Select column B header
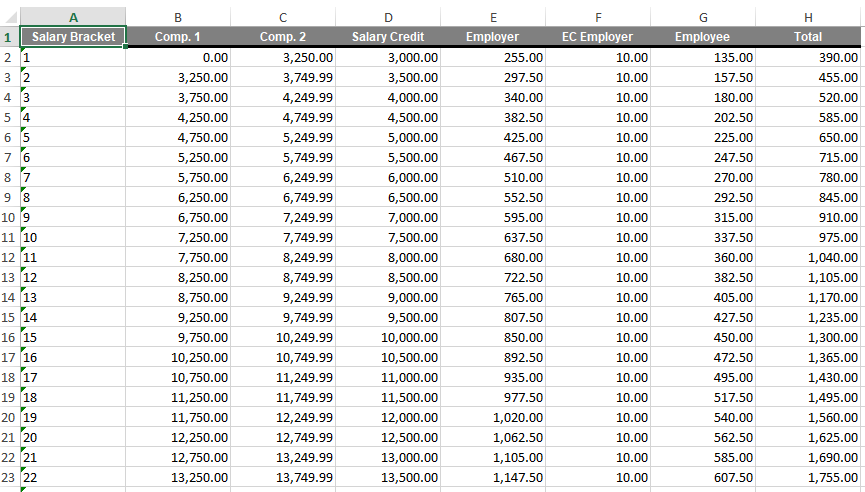Image resolution: width=865 pixels, height=492 pixels. tap(178, 17)
